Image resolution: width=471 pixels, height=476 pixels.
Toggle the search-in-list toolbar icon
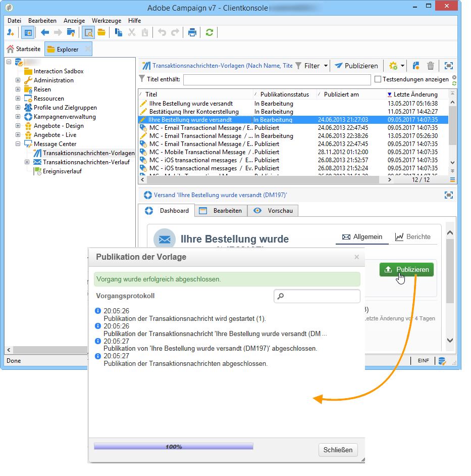click(88, 32)
